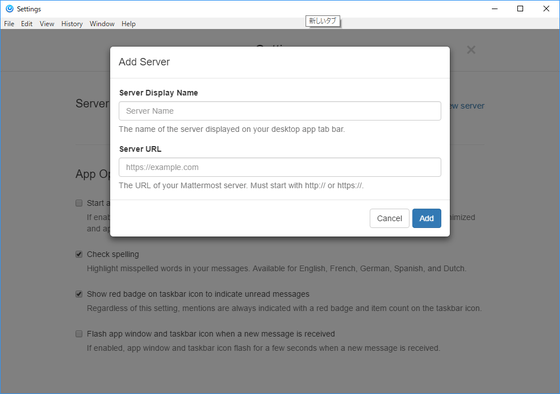Open the History menu
This screenshot has height=394, width=560.
tap(72, 24)
